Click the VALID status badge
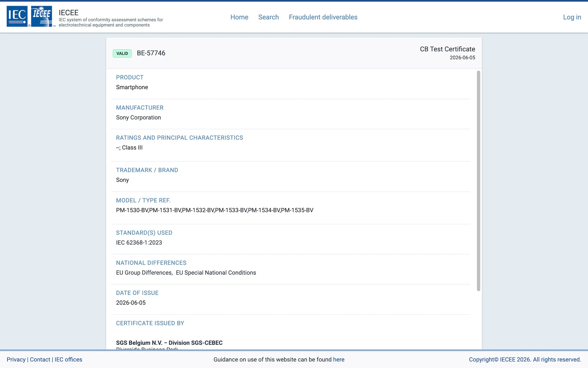Viewport: 588px width, 368px height. click(x=122, y=53)
